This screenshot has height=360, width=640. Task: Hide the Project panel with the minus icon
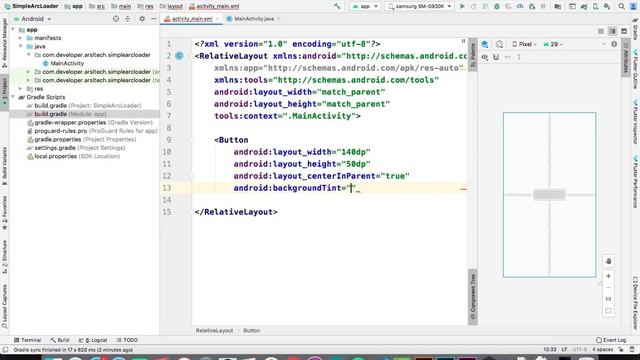point(153,19)
